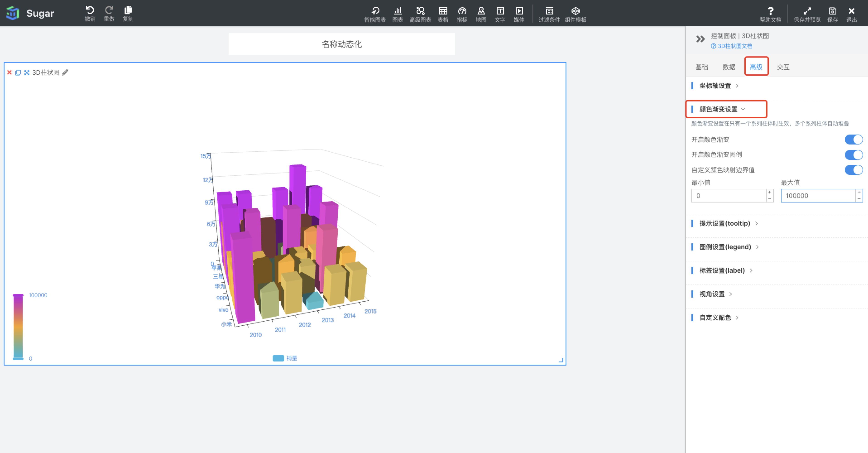Click the color gradient legend bar
Image resolution: width=868 pixels, height=453 pixels.
coord(18,327)
